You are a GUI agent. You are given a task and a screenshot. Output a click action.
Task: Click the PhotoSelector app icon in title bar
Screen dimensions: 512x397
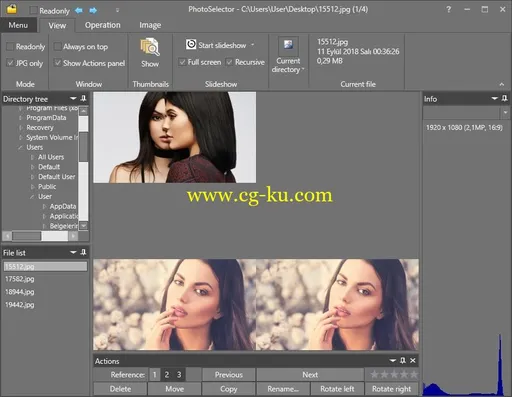[x=12, y=9]
